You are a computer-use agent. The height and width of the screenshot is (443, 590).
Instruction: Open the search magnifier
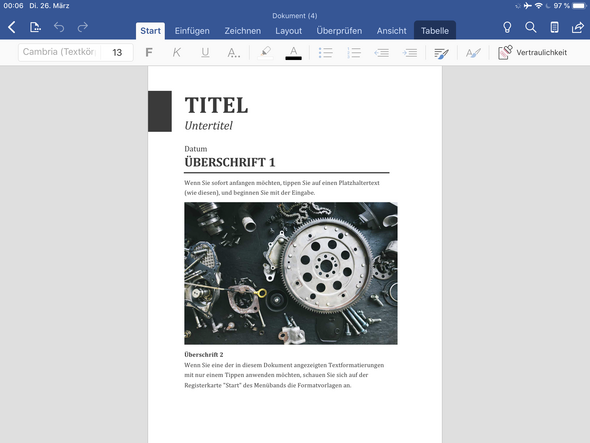click(531, 27)
